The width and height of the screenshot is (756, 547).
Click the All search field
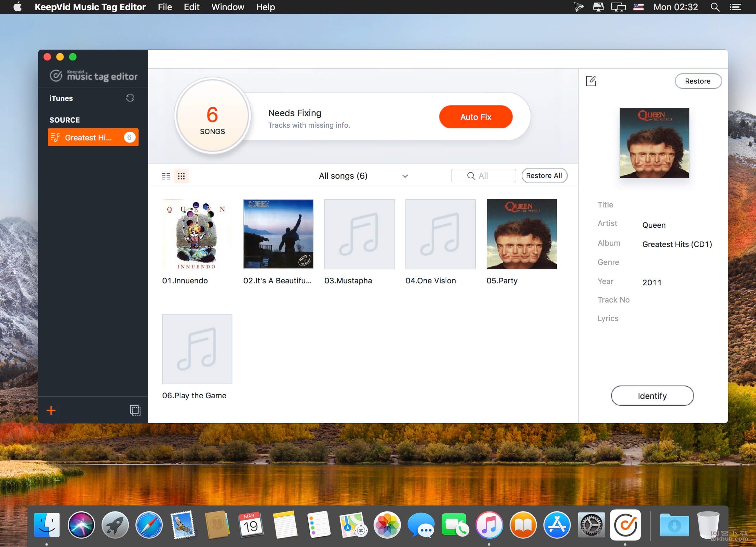point(483,176)
